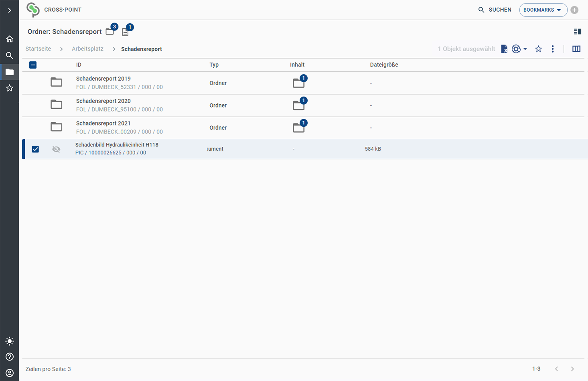Open Schadensreport 2020 folder row
The image size is (588, 381).
(x=103, y=101)
